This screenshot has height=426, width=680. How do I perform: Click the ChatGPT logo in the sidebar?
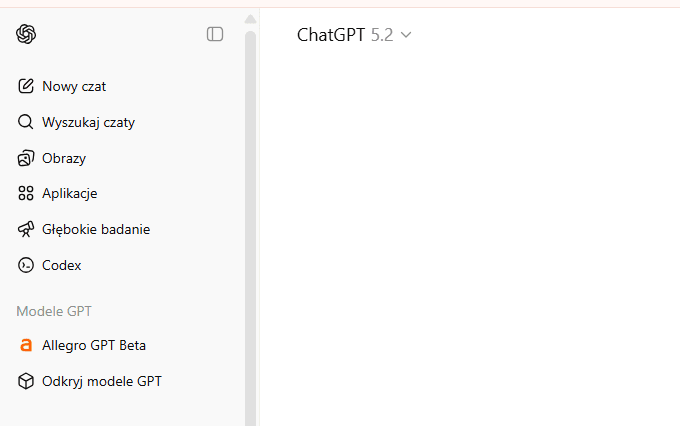[26, 34]
